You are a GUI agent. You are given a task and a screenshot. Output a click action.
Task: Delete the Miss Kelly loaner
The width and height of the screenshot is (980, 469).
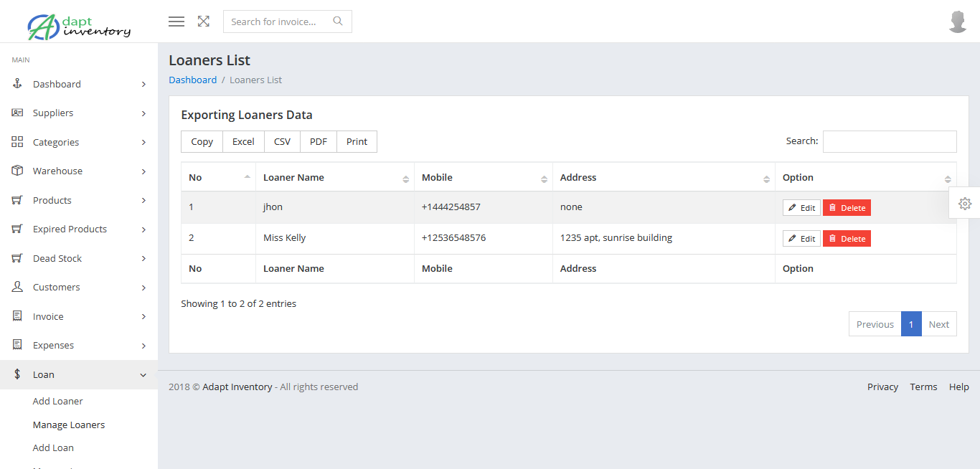(847, 239)
